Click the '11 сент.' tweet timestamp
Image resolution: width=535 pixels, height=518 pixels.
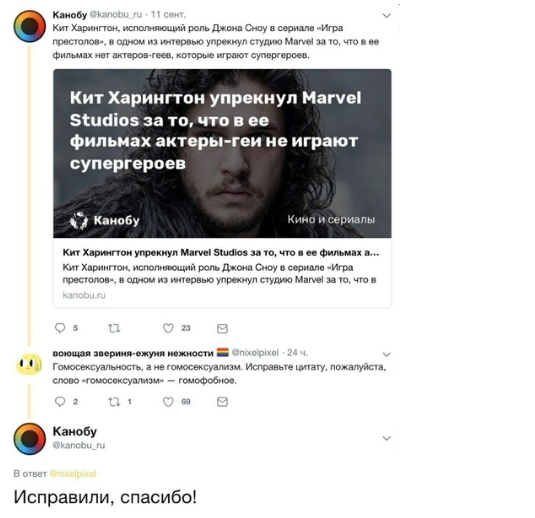(168, 15)
